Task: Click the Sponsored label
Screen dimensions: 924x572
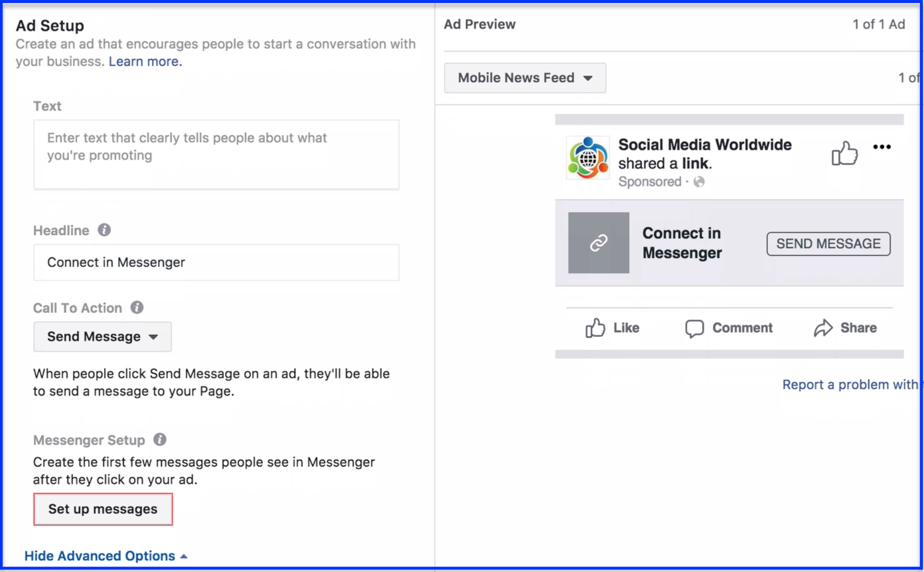Action: (650, 182)
